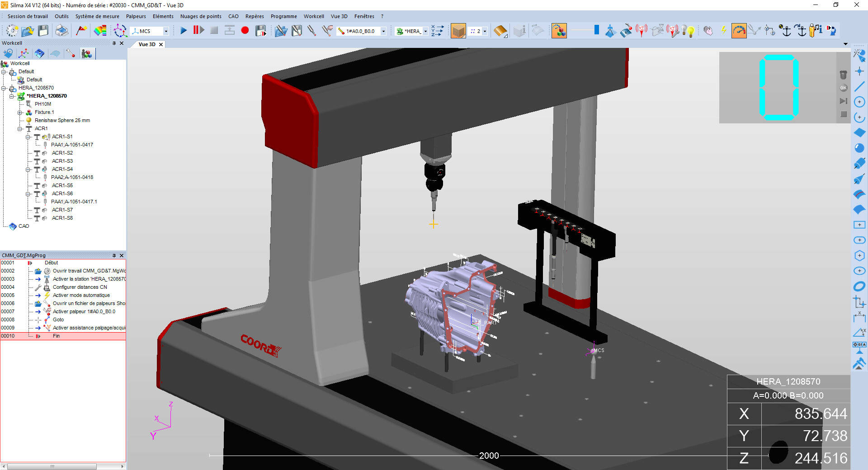The width and height of the screenshot is (868, 470).
Task: Click the blue slider handle in toolbar
Action: tap(596, 30)
